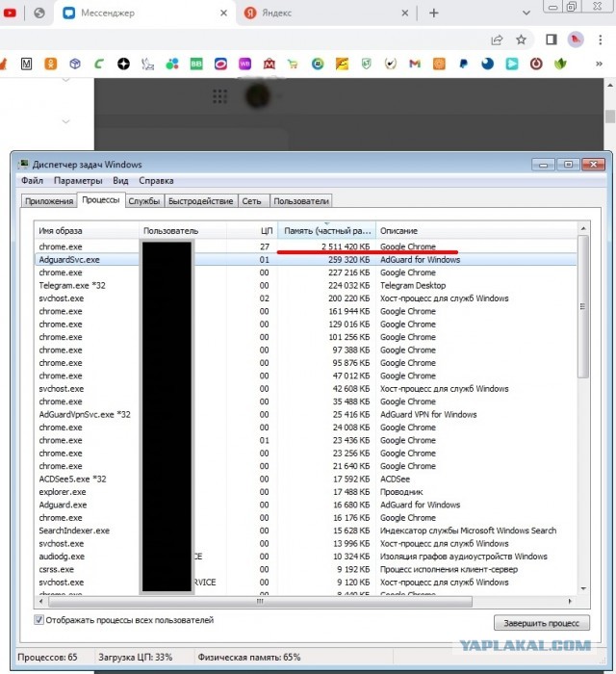
Task: Open the Файл menu
Action: [32, 181]
